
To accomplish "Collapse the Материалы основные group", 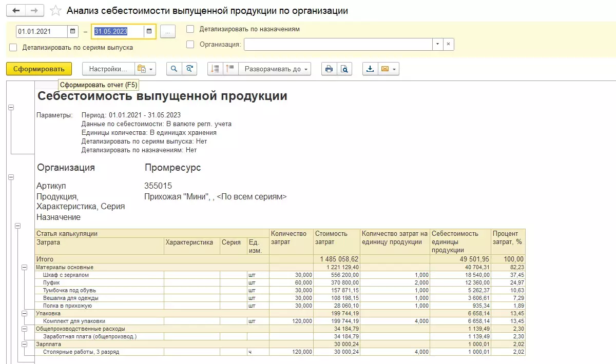I will point(24,267).
